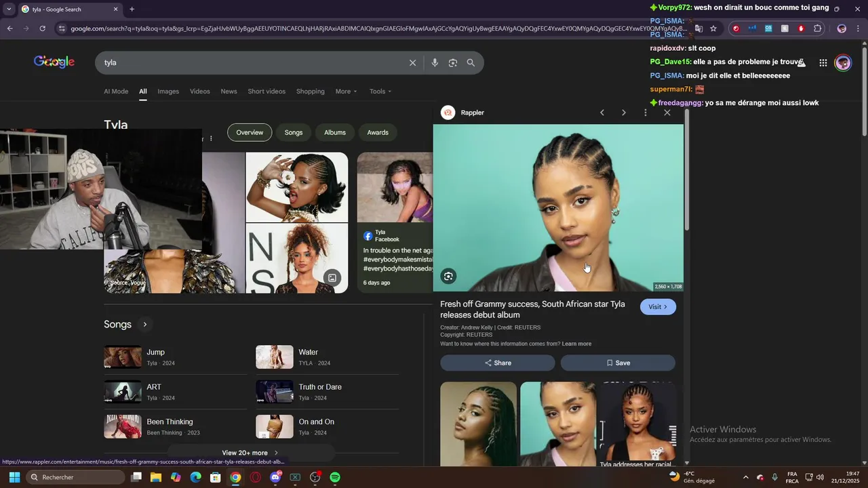Open the large Tyla photo in Rappler panel
Image resolution: width=868 pixels, height=488 pixels.
558,208
